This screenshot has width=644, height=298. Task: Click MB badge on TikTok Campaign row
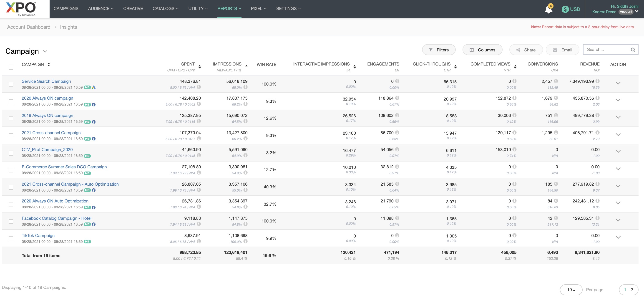87,242
